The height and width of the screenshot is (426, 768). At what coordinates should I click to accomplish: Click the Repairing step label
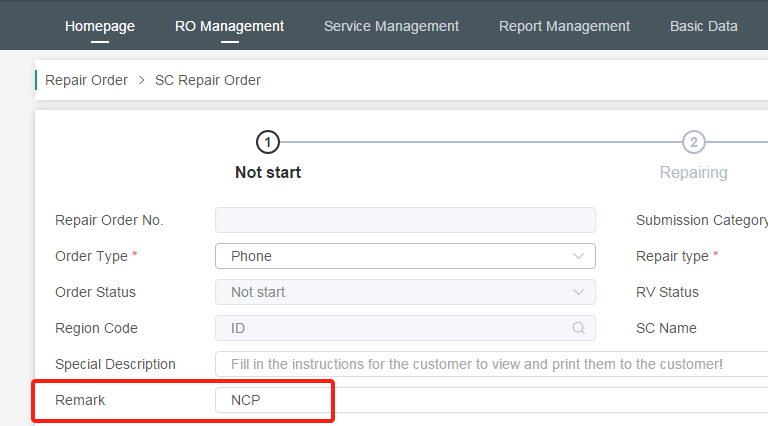[693, 172]
